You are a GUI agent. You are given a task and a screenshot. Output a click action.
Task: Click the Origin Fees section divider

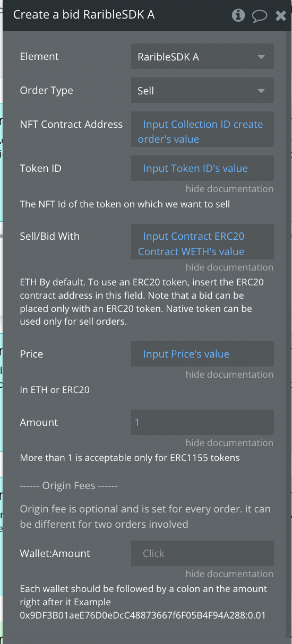click(68, 485)
